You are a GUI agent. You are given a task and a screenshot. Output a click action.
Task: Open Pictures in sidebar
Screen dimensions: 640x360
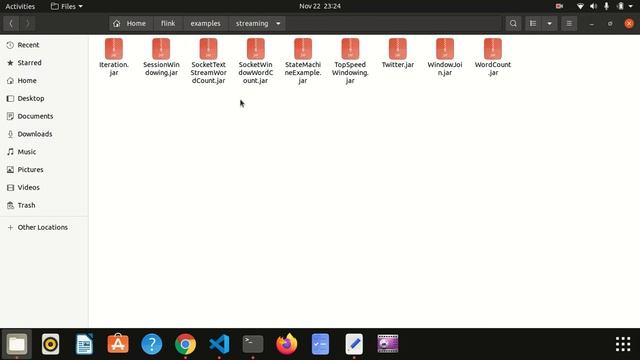click(x=44, y=170)
